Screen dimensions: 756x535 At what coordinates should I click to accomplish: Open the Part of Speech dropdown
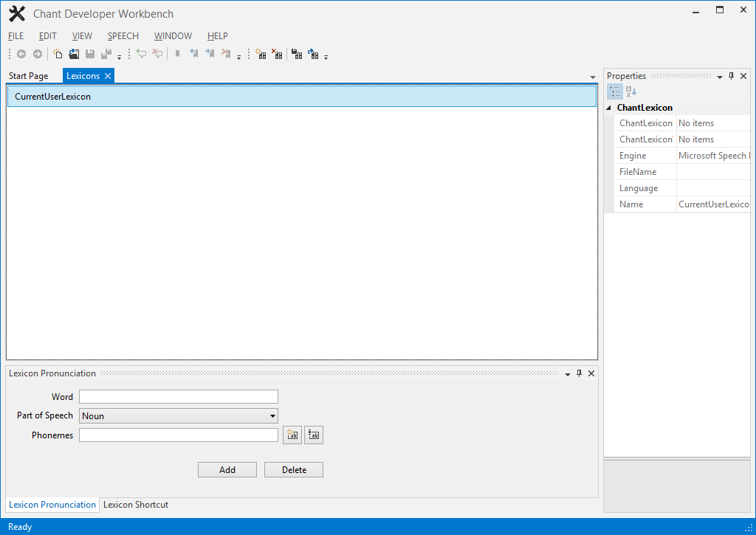pyautogui.click(x=272, y=416)
